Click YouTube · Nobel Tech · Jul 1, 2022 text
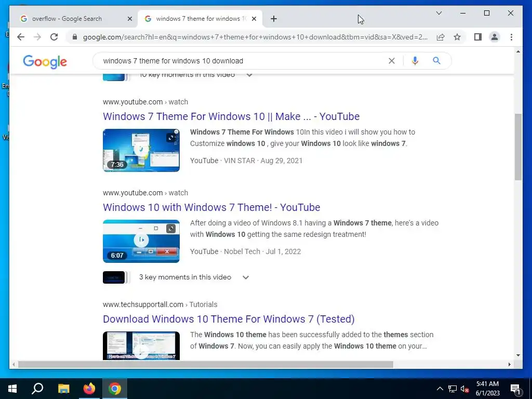 [245, 251]
